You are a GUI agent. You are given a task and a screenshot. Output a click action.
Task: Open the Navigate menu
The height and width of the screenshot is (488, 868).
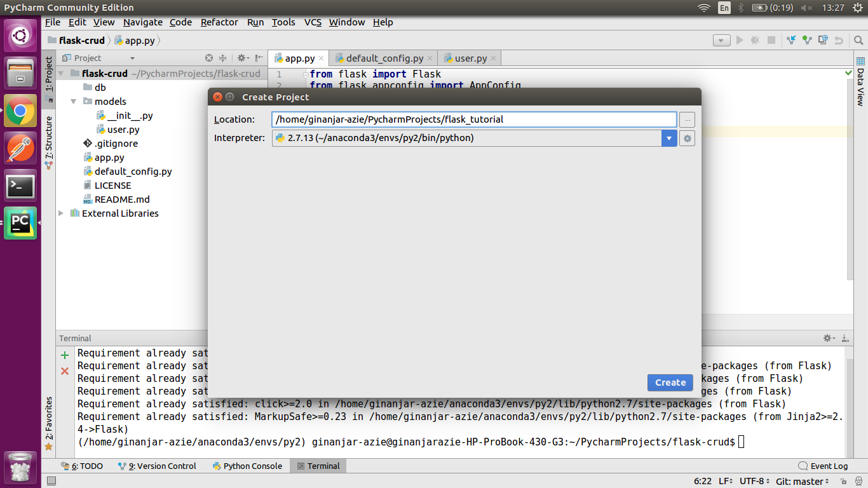pyautogui.click(x=143, y=22)
